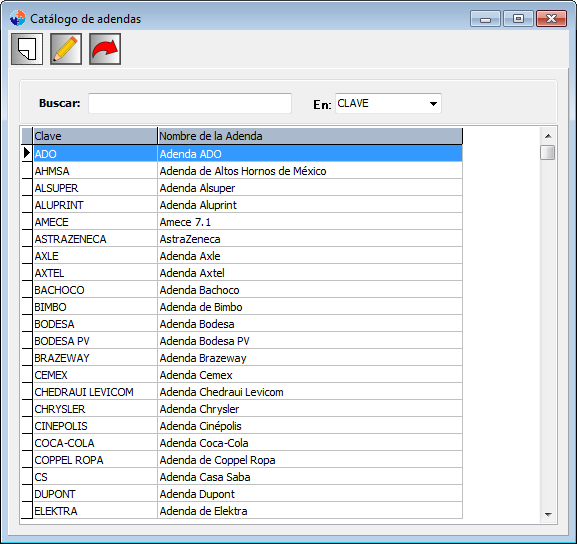Open the CLAVE search-field dropdown
The width and height of the screenshot is (577, 544).
click(433, 103)
